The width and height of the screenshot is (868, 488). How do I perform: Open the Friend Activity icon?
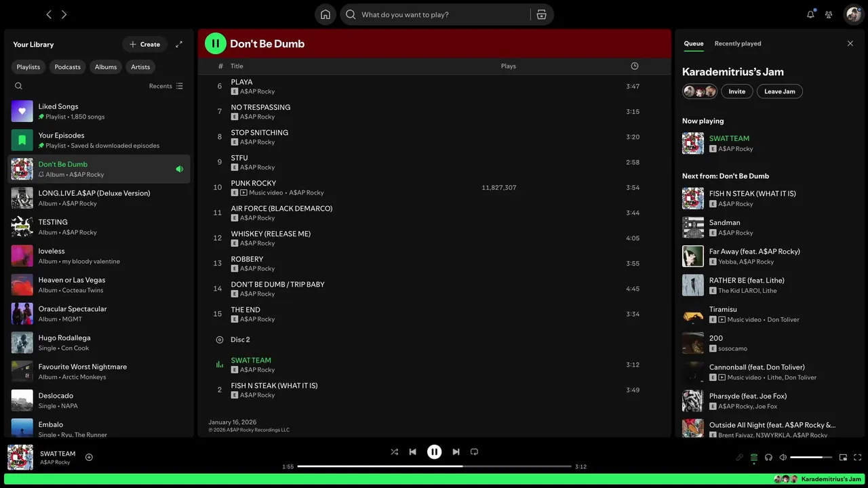pyautogui.click(x=829, y=14)
